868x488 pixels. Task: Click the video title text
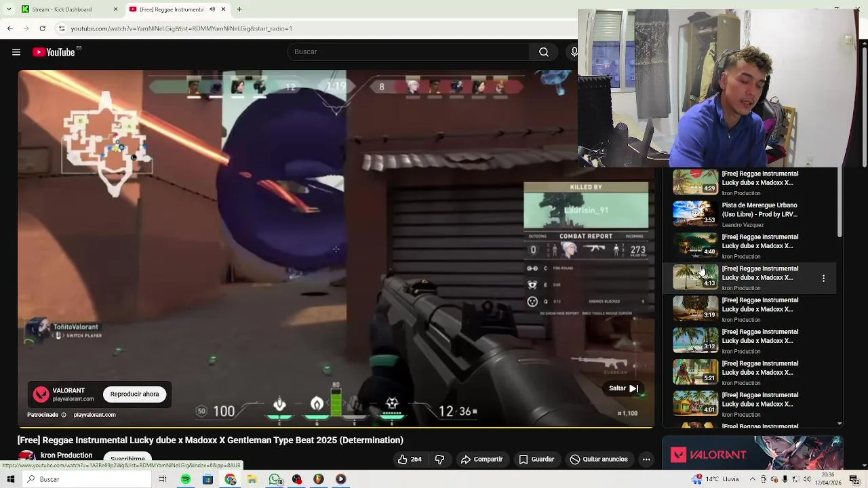(210, 440)
